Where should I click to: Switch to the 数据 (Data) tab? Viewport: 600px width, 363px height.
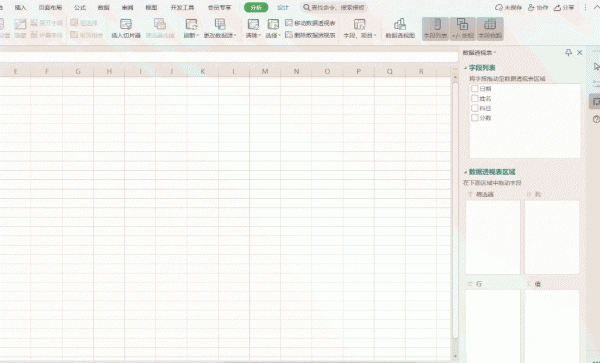click(104, 7)
